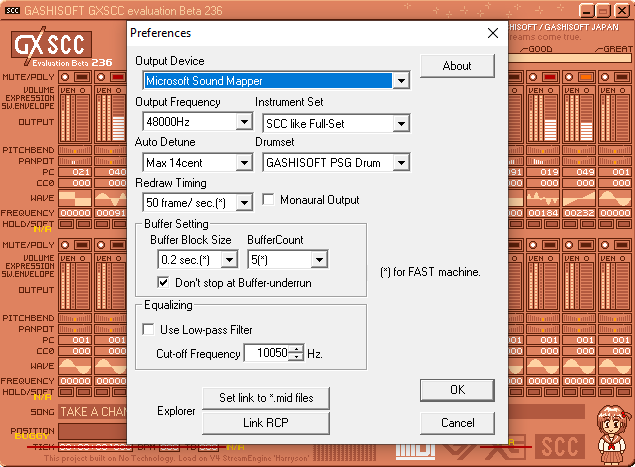Open the Redraw Timing dropdown
Screen dimensions: 635x467
(x=244, y=203)
